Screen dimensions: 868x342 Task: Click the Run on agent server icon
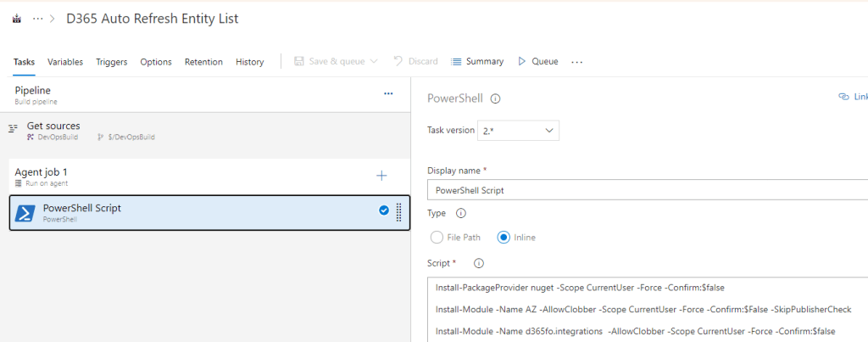(19, 183)
